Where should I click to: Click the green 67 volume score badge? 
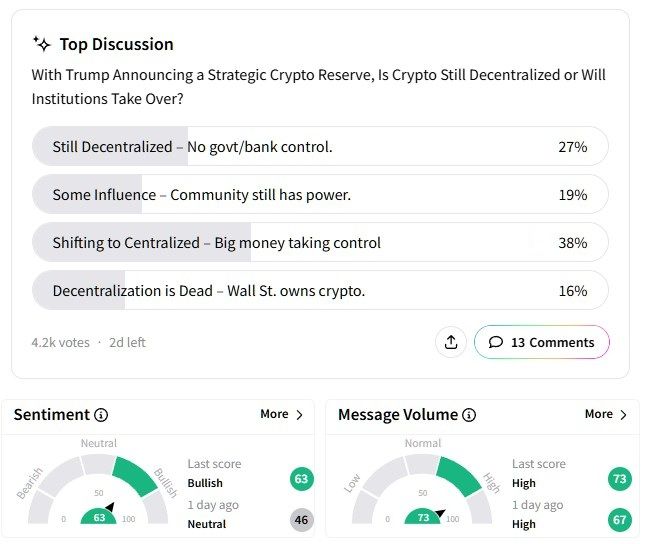[620, 520]
